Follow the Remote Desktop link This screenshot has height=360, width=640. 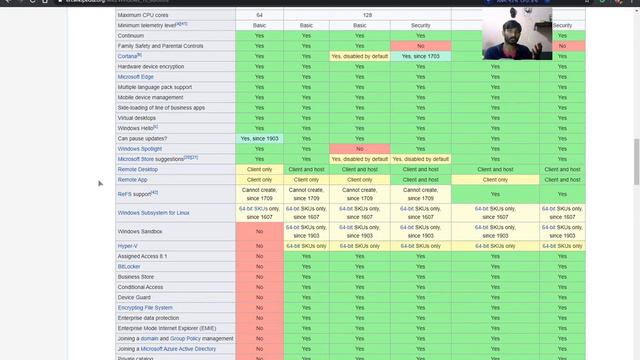pyautogui.click(x=138, y=169)
